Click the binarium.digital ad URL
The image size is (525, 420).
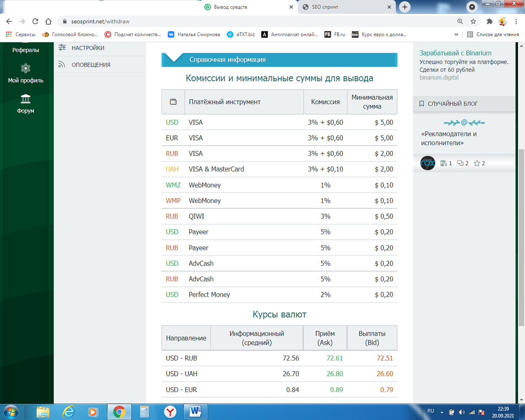pos(439,77)
